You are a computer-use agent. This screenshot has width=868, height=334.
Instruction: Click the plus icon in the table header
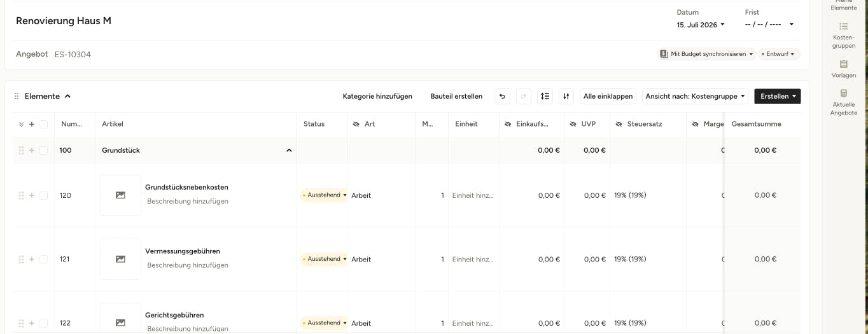pyautogui.click(x=32, y=124)
